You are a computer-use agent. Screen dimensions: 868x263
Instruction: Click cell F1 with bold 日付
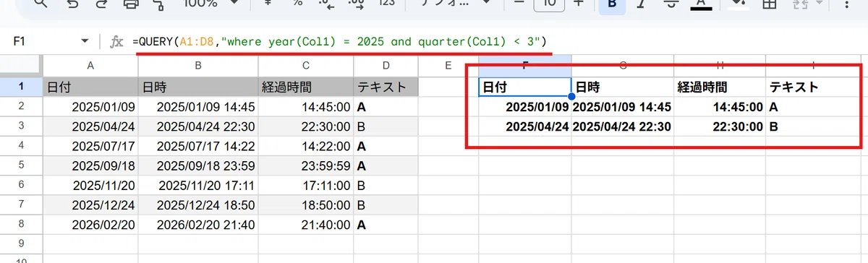tap(525, 87)
